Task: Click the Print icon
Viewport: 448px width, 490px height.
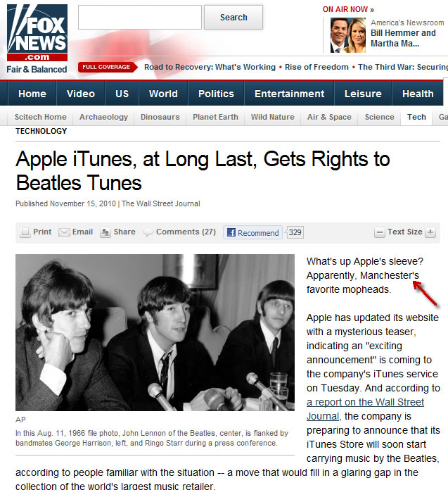Action: (25, 232)
